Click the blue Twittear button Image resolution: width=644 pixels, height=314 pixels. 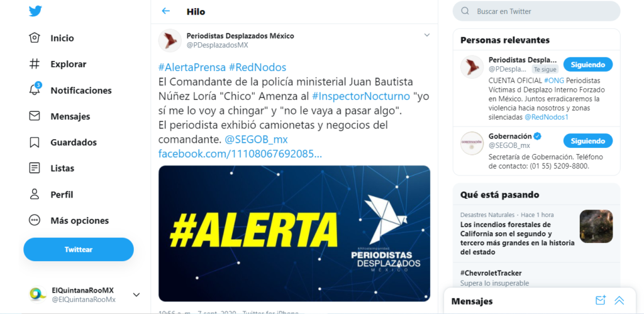pos(79,249)
